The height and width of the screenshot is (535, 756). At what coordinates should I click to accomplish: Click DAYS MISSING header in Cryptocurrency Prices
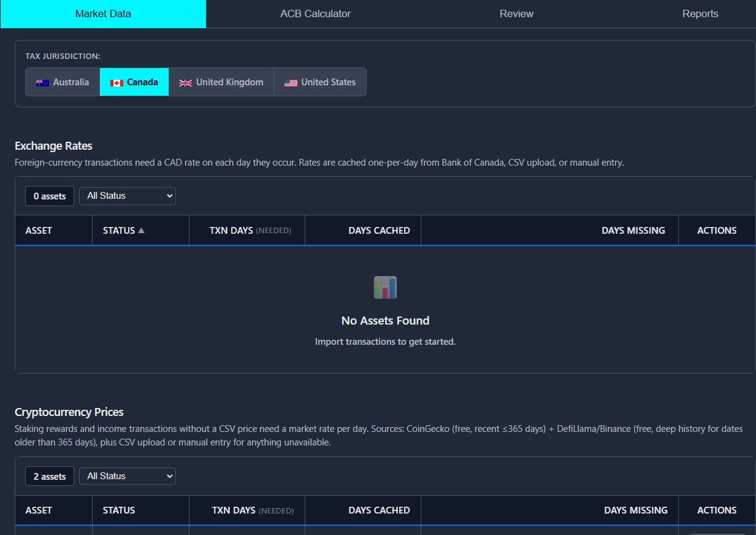click(x=550, y=510)
